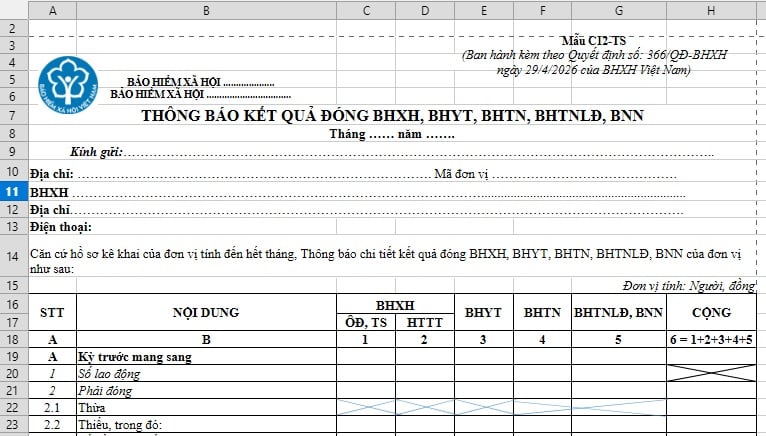The image size is (766, 436).
Task: Select highlighted row 11 header
Action: click(14, 192)
